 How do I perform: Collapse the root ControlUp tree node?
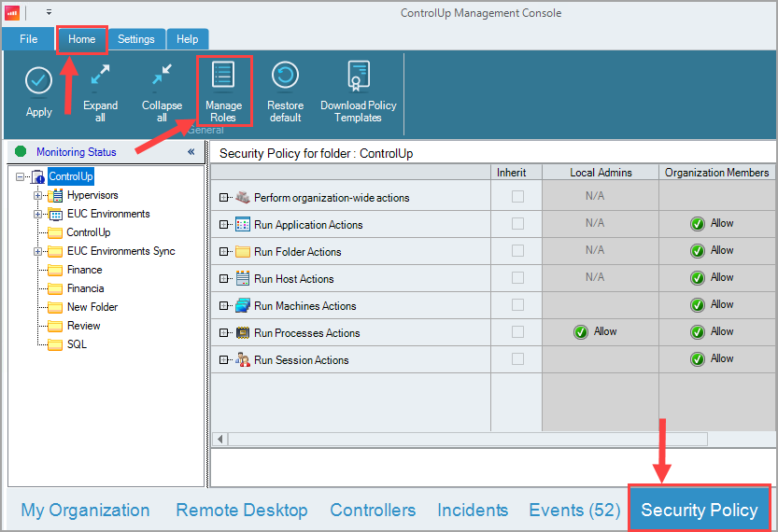click(x=20, y=176)
